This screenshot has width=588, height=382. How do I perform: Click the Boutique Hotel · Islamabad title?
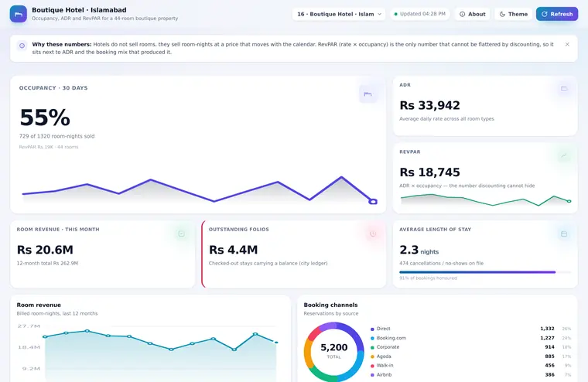click(x=79, y=10)
